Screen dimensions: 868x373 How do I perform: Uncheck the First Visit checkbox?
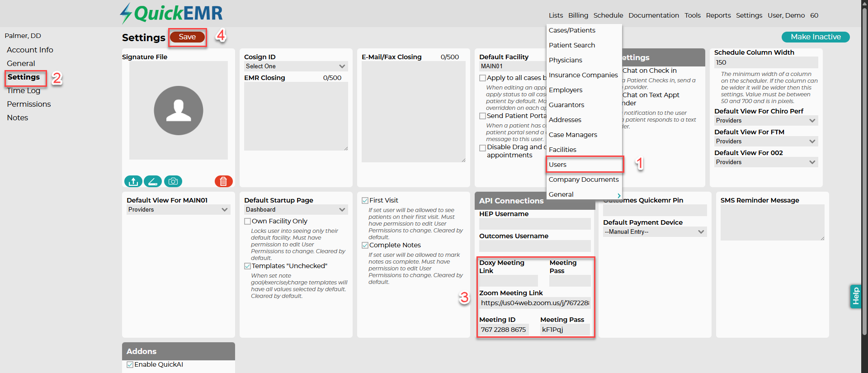coord(365,201)
